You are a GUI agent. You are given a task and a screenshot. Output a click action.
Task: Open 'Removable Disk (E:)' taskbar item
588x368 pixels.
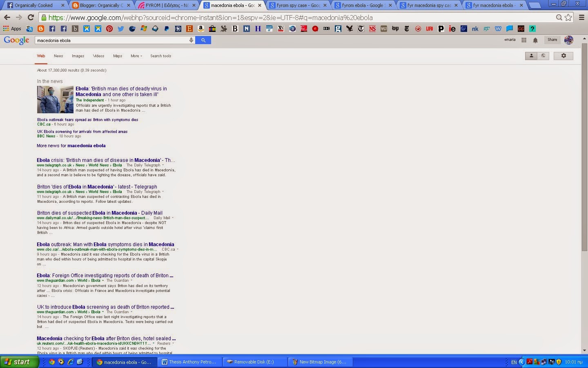coord(256,362)
